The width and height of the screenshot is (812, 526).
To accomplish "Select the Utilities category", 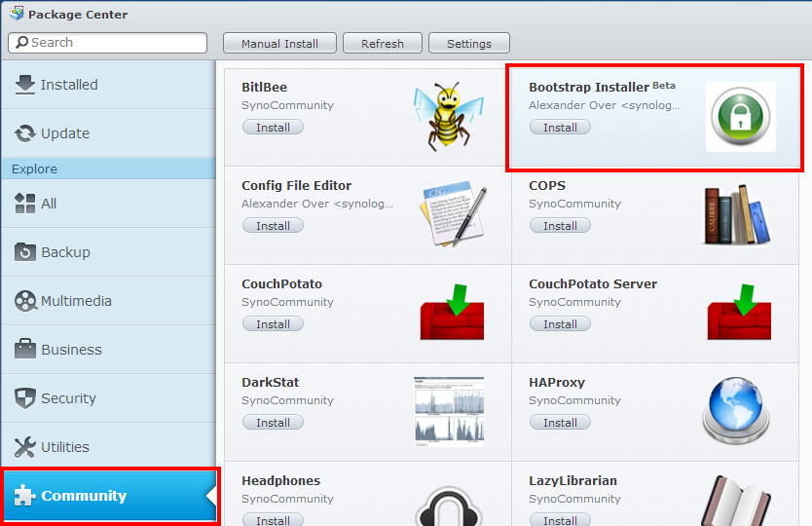I will 109,447.
